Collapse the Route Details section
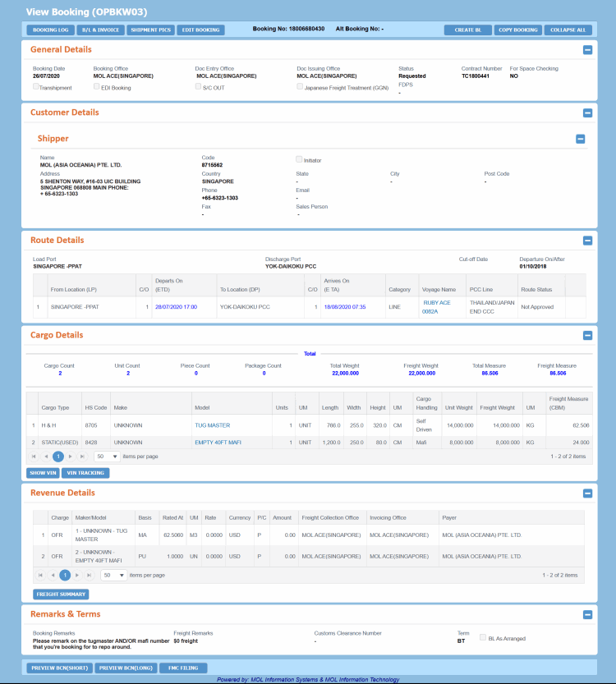The width and height of the screenshot is (616, 684). (x=587, y=241)
